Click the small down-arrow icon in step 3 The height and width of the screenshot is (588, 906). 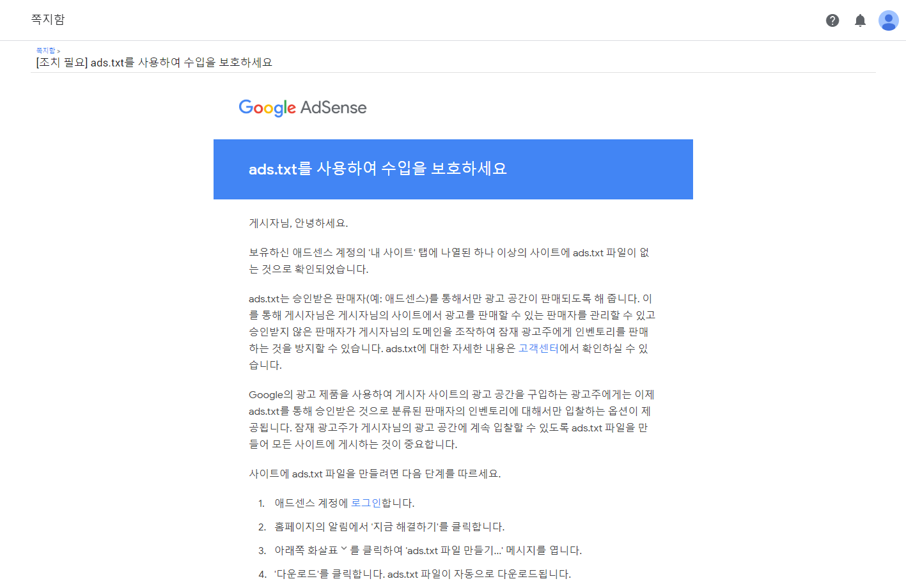click(344, 548)
